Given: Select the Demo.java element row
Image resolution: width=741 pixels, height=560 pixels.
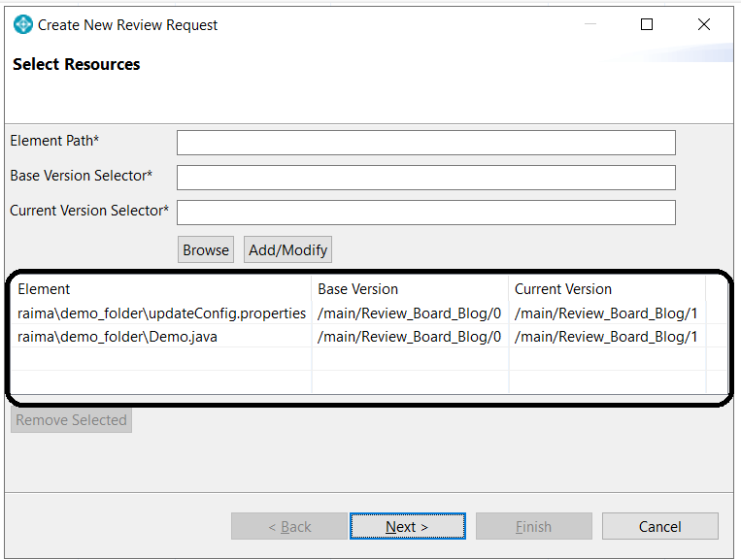Looking at the screenshot, I should [x=369, y=336].
